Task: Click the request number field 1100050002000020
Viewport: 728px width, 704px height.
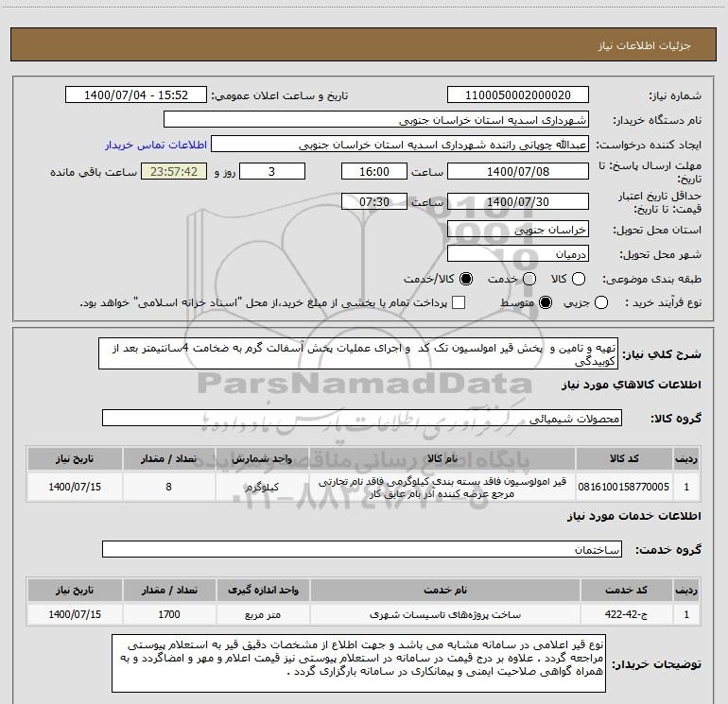Action: [x=518, y=94]
